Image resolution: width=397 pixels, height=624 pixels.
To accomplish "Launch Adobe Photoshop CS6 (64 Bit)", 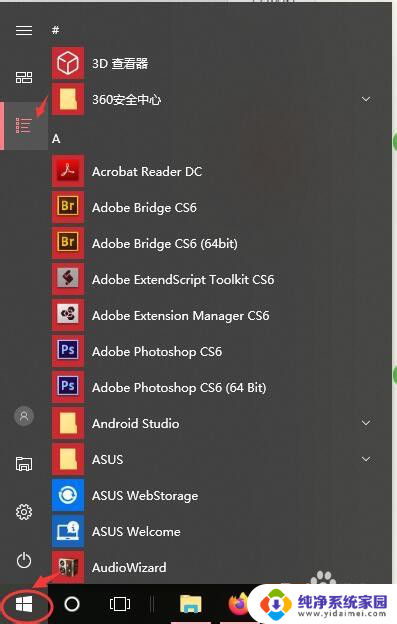I will (x=215, y=388).
